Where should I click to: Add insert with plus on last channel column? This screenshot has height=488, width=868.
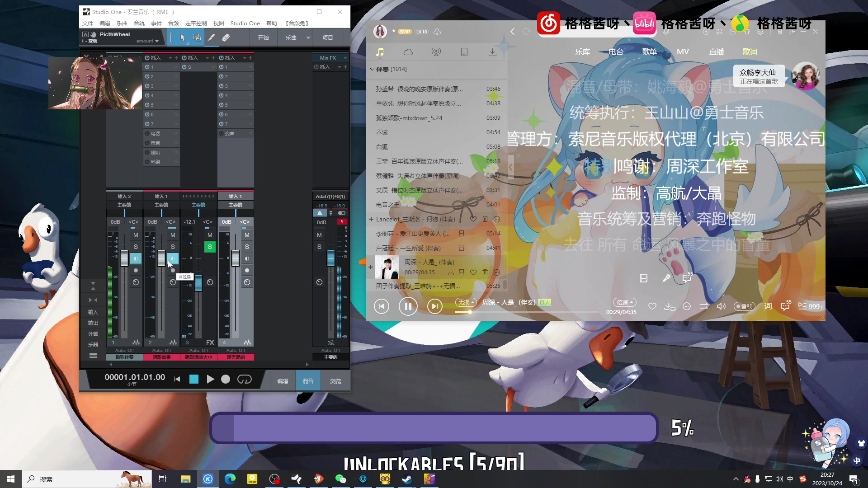pyautogui.click(x=345, y=67)
